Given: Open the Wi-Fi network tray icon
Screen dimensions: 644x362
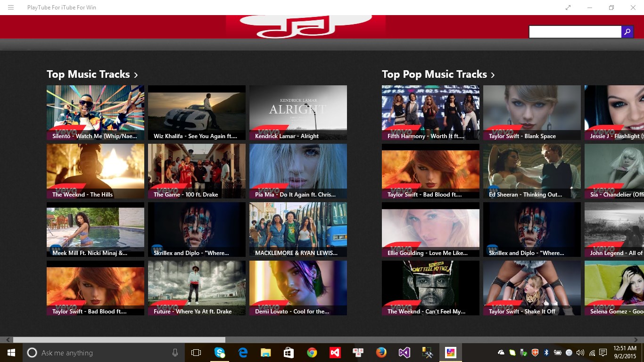Looking at the screenshot, I should tap(592, 353).
